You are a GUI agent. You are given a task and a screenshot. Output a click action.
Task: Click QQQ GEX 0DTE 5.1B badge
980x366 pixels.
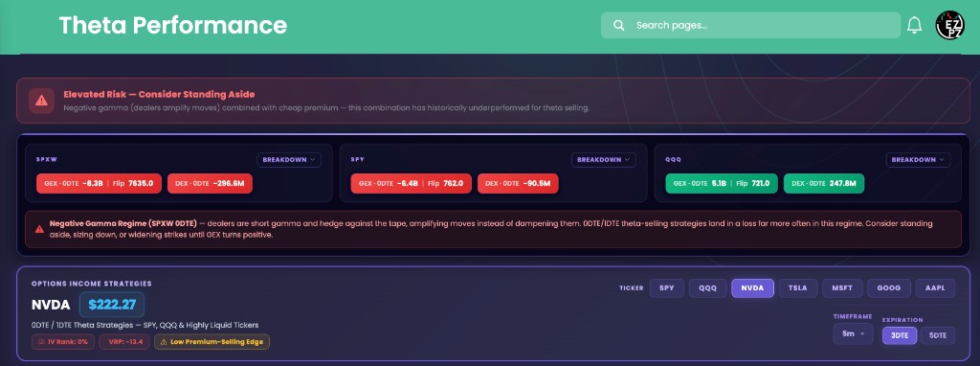(722, 183)
